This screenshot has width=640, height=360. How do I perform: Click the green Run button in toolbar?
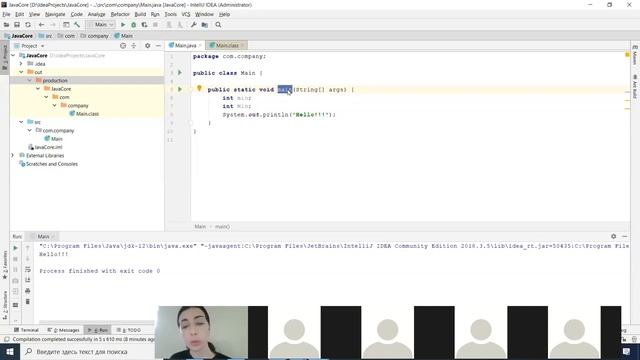(123, 25)
